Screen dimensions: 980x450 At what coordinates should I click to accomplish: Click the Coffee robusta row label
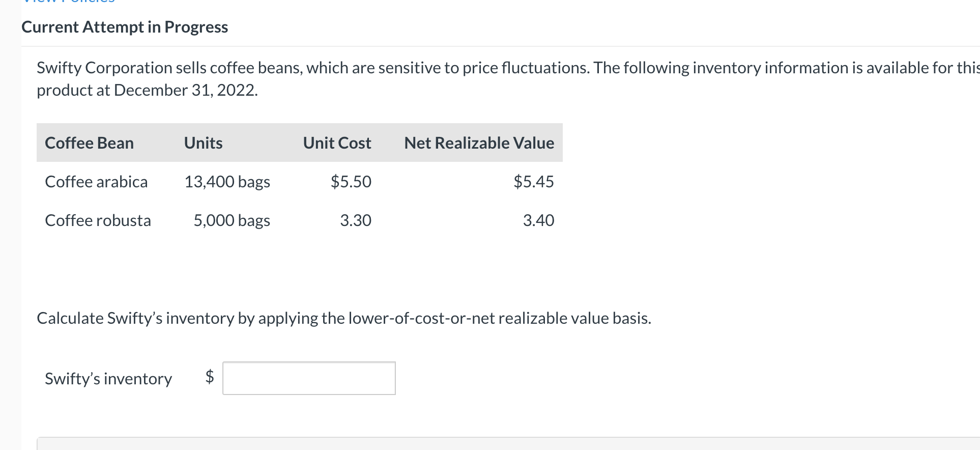click(x=98, y=220)
